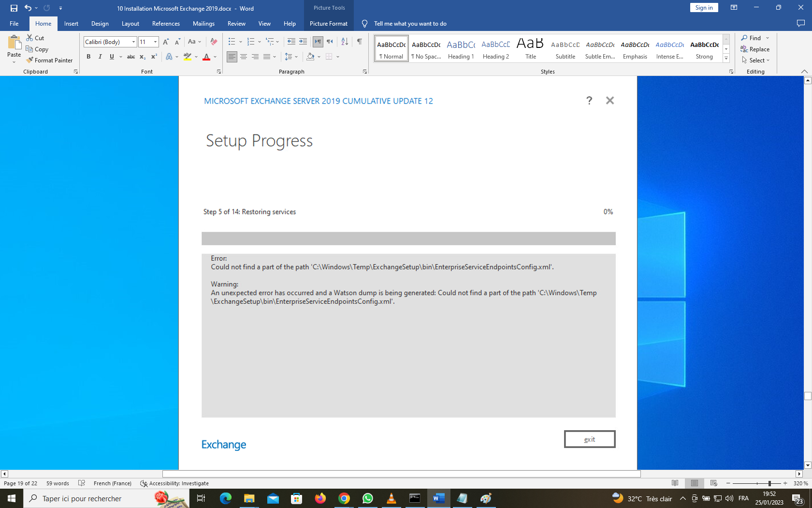This screenshot has width=812, height=508.
Task: Open Line Spacing dropdown
Action: coord(291,57)
